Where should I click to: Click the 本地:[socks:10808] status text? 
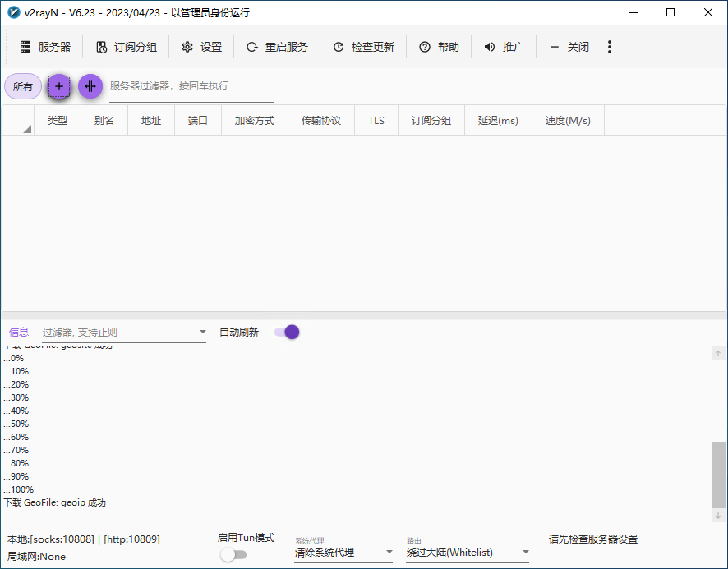[x=84, y=539]
